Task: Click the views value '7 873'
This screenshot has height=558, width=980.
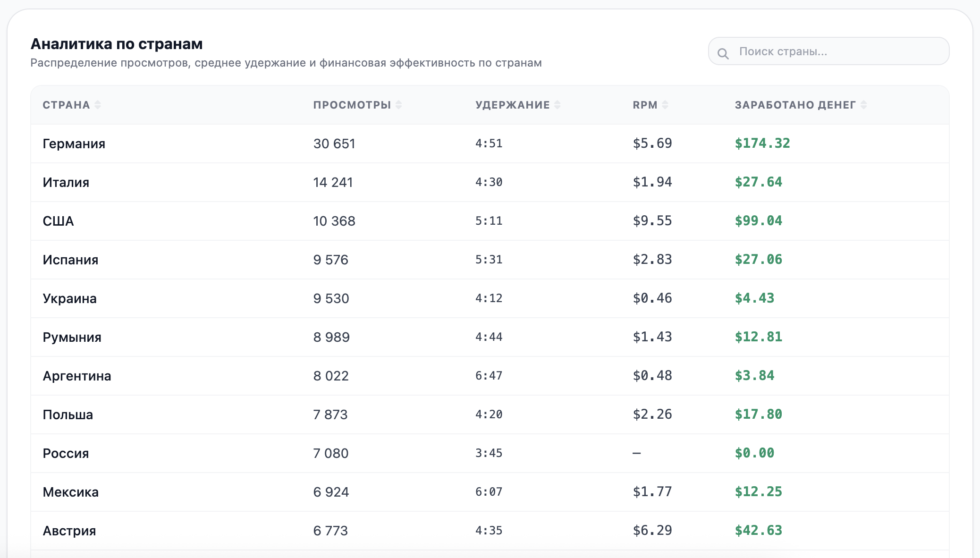Action: [330, 414]
